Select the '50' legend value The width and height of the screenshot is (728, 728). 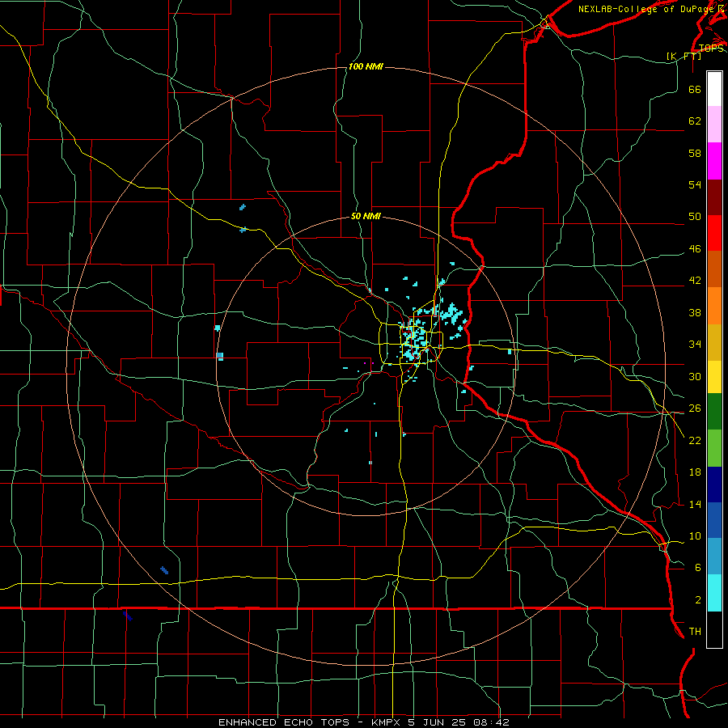coord(695,217)
